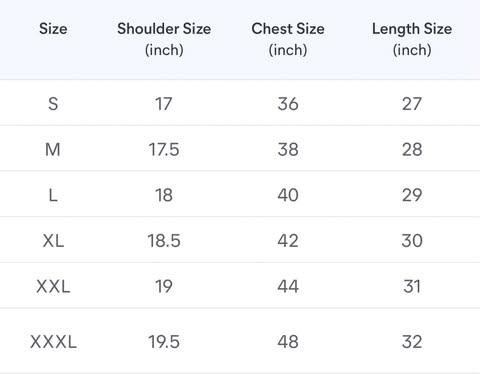Screen dimensions: 480x374
Task: Select the XXXL size row label
Action: click(53, 342)
